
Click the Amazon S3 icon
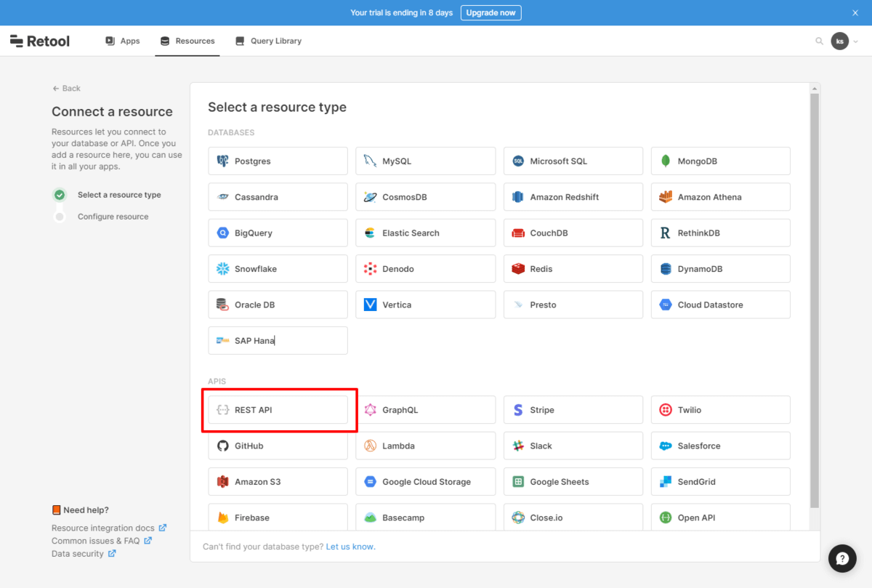(x=222, y=482)
